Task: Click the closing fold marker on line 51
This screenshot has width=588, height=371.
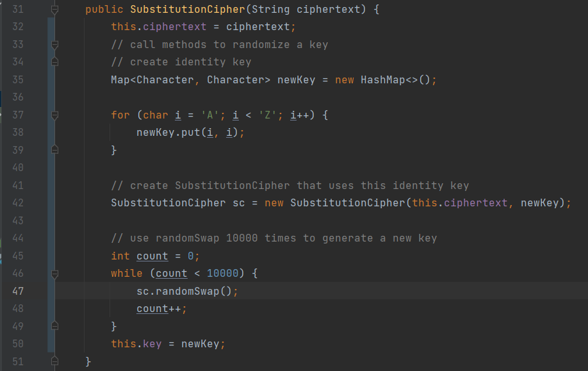Action: pos(54,361)
